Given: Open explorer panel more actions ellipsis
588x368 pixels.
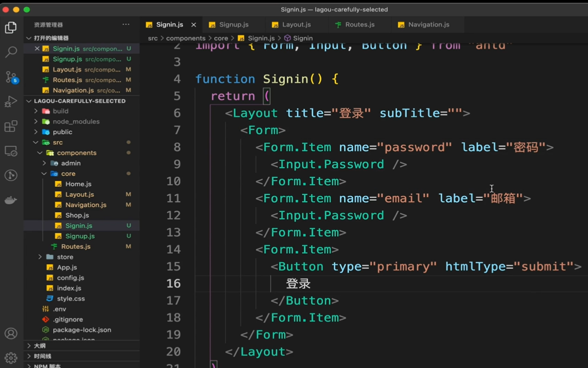Looking at the screenshot, I should [126, 25].
